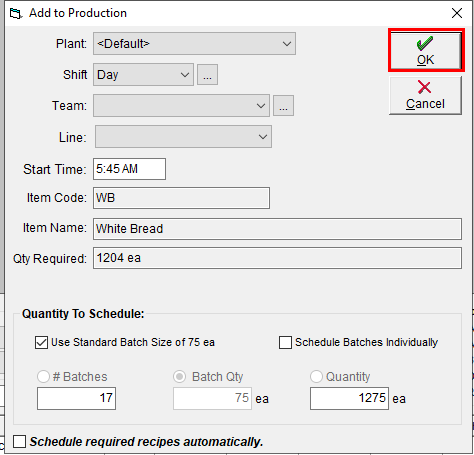Click the Qty Required field

[277, 258]
